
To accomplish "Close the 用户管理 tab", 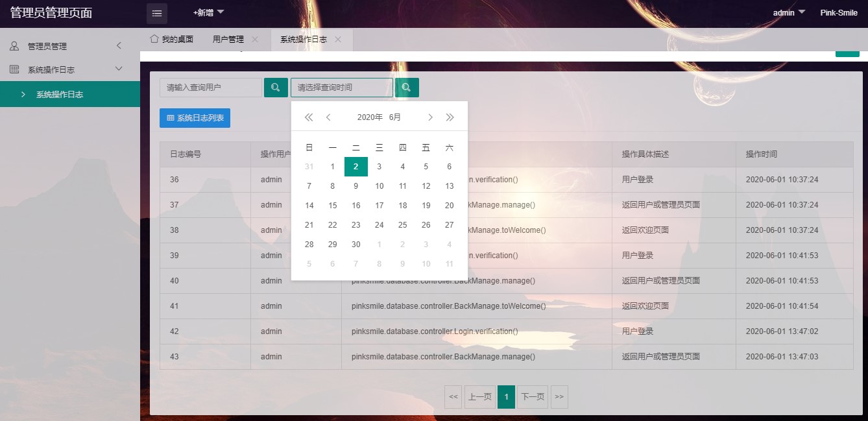I will coord(255,40).
